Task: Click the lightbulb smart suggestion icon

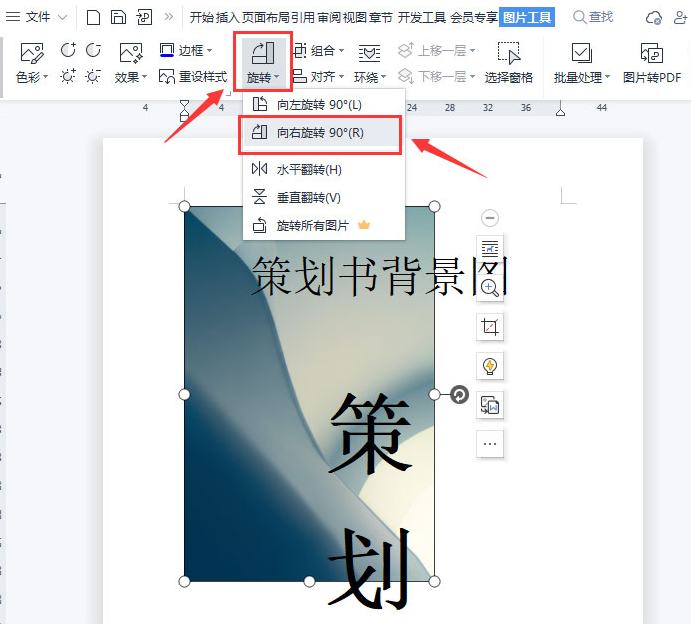Action: pos(490,366)
